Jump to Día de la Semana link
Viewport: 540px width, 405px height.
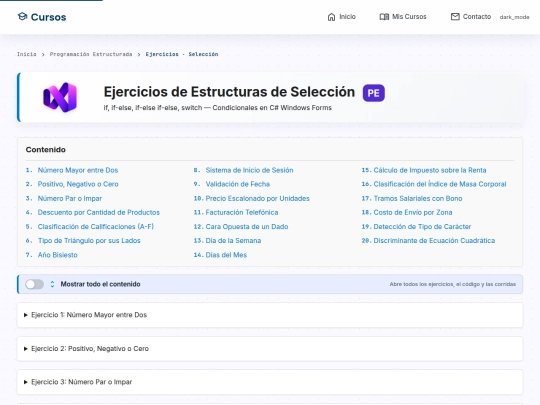point(233,241)
